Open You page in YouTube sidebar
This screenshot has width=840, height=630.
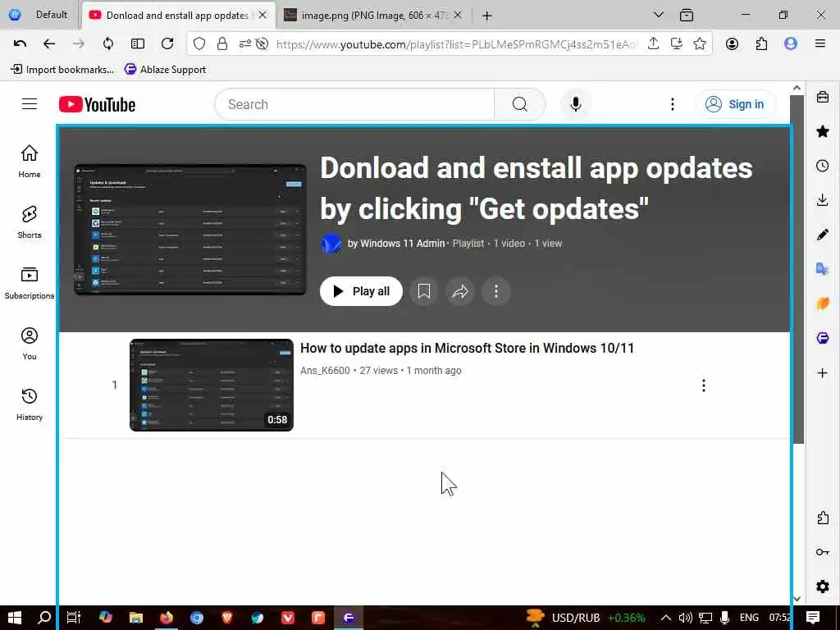coord(30,344)
